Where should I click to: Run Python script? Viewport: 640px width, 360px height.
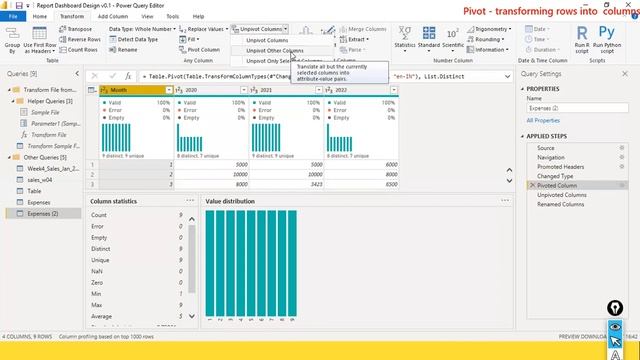(x=607, y=40)
